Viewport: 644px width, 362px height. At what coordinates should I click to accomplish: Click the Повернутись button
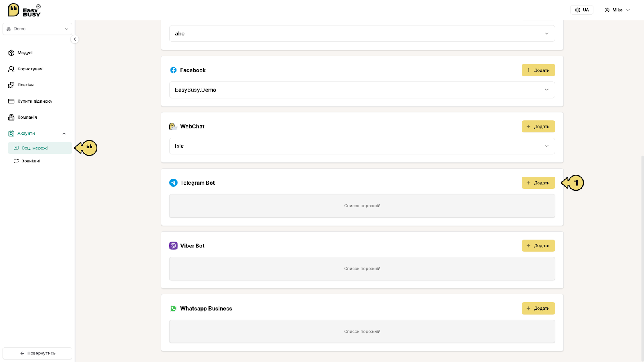tap(37, 353)
